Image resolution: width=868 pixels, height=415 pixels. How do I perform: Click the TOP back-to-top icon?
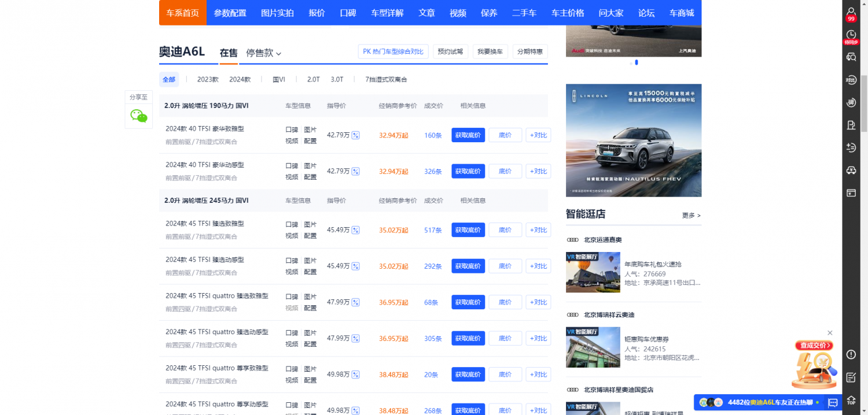[851, 400]
